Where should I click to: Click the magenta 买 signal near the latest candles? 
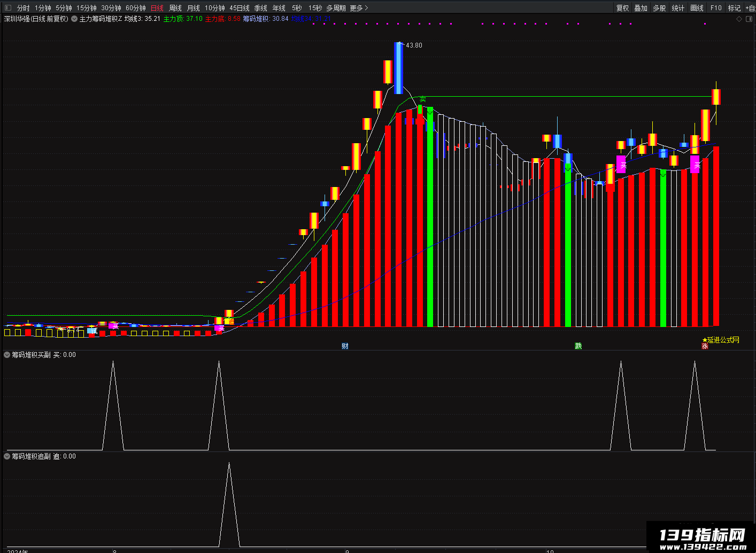(x=695, y=165)
